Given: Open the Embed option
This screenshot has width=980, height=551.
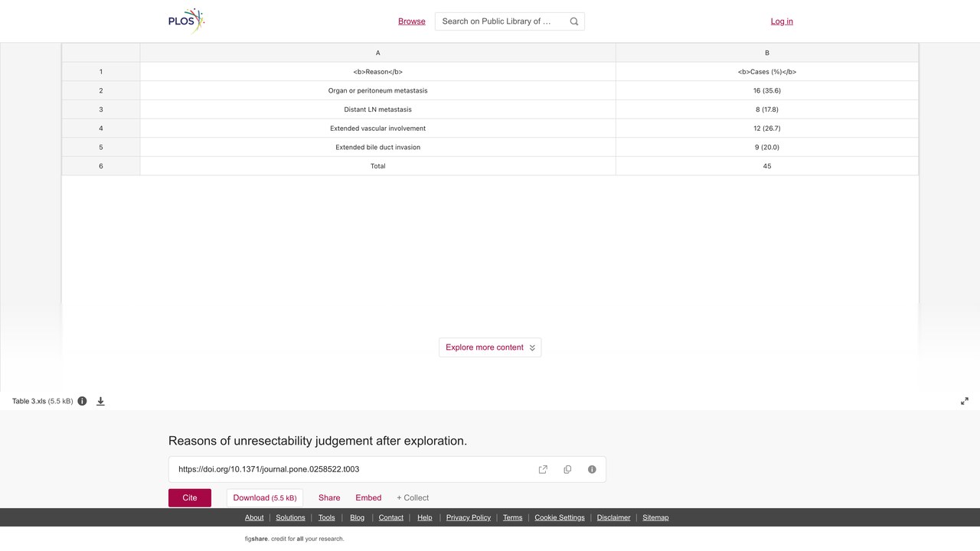Looking at the screenshot, I should point(368,497).
